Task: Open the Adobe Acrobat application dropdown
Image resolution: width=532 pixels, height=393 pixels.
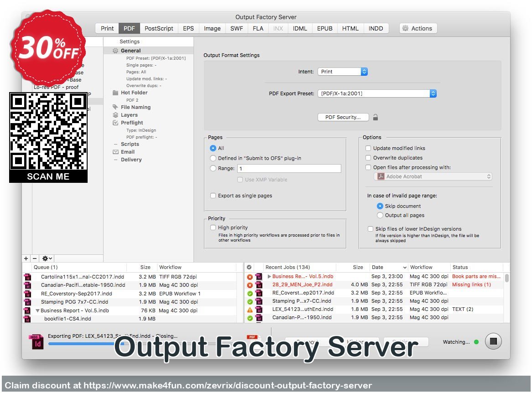Action: [433, 176]
